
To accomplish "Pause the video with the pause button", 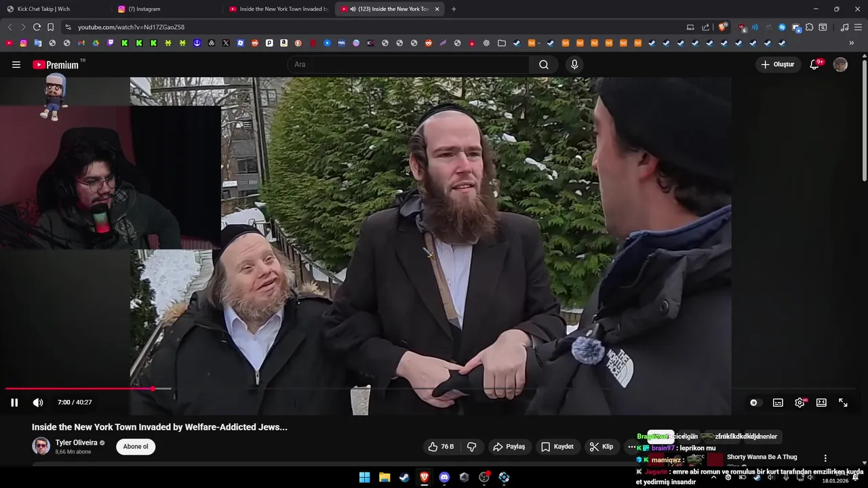I will pos(14,403).
